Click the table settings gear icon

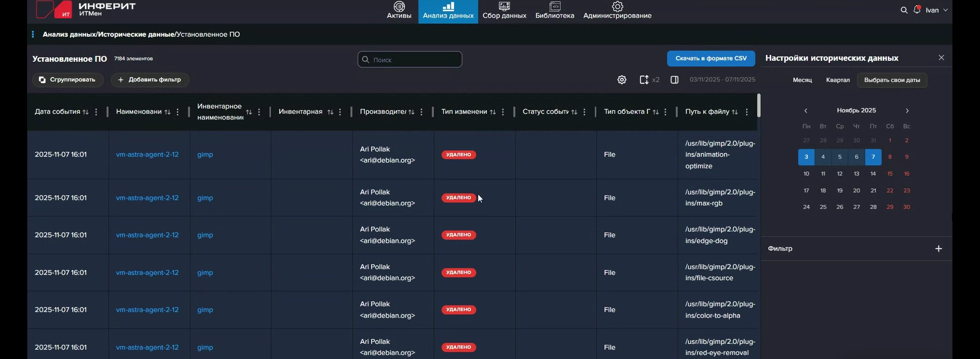click(622, 80)
